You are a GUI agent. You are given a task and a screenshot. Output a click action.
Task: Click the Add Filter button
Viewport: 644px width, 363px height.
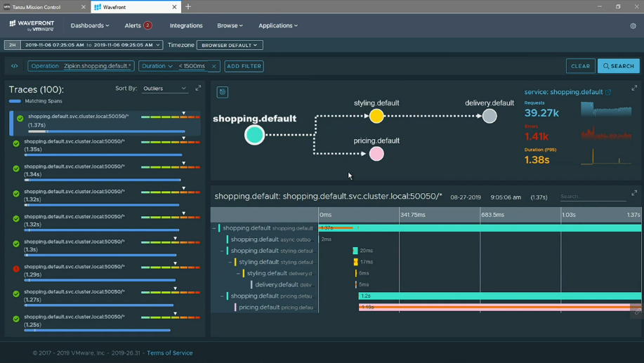pos(244,66)
